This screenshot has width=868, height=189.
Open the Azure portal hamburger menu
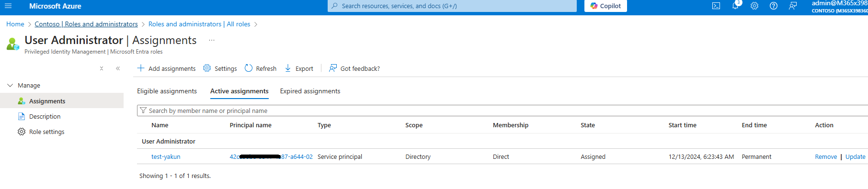pyautogui.click(x=8, y=6)
